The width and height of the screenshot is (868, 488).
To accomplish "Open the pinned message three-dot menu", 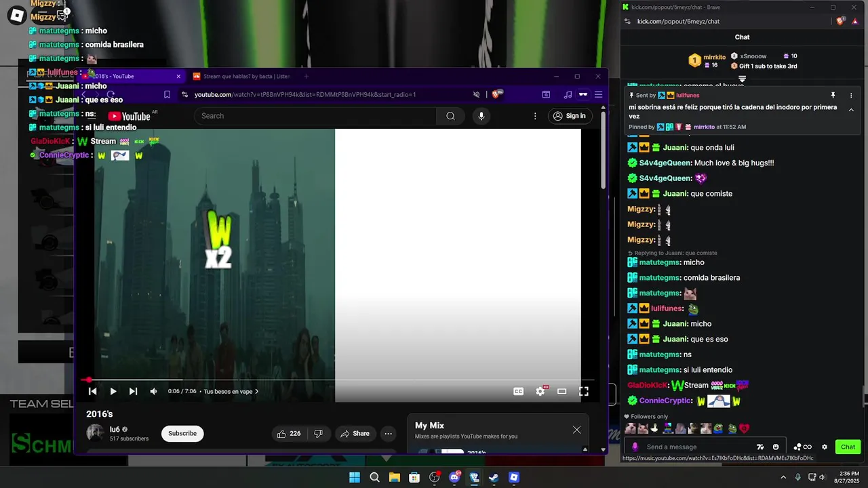I will point(851,96).
